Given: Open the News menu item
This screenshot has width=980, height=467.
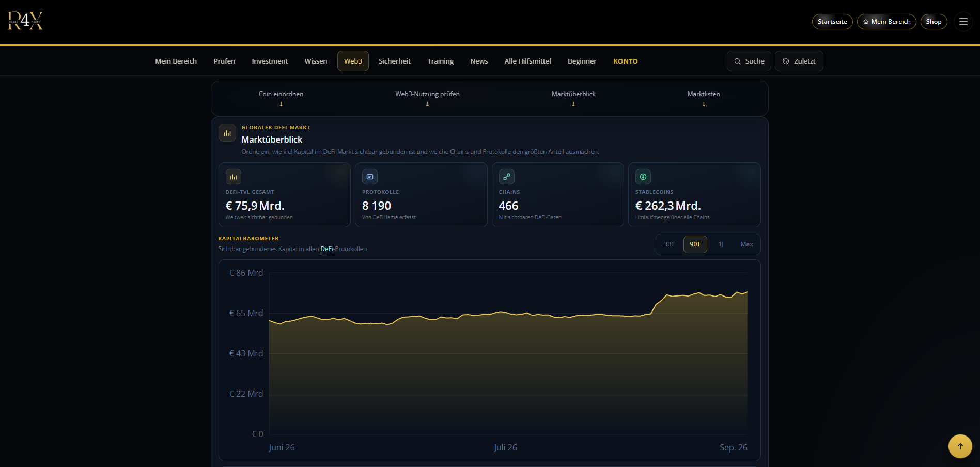Looking at the screenshot, I should [x=479, y=61].
